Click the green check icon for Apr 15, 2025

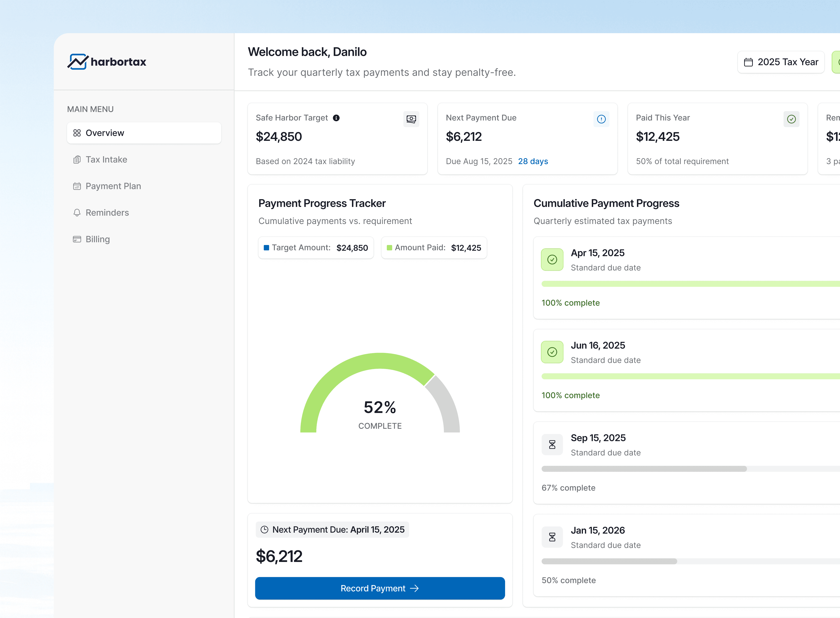click(552, 260)
